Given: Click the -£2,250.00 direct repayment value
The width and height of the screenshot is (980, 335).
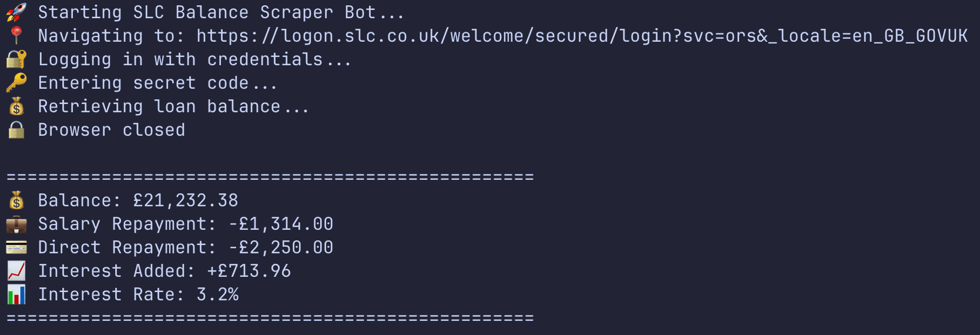Looking at the screenshot, I should coord(281,247).
